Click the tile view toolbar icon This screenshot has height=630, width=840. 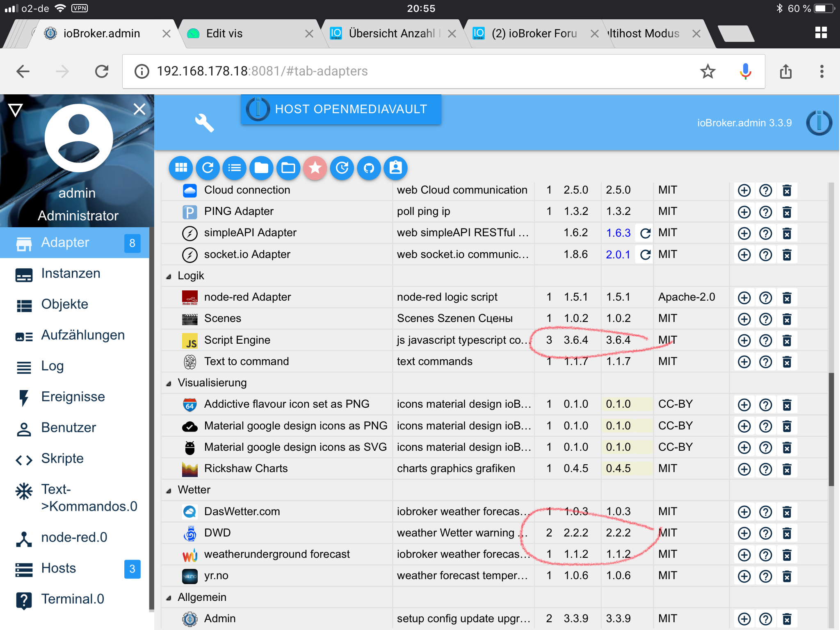tap(181, 168)
